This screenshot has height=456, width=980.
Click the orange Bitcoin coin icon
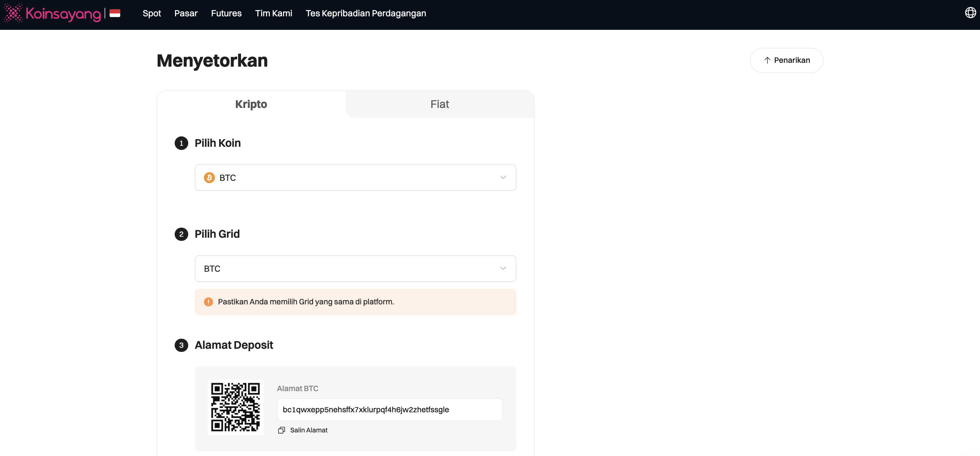point(209,178)
